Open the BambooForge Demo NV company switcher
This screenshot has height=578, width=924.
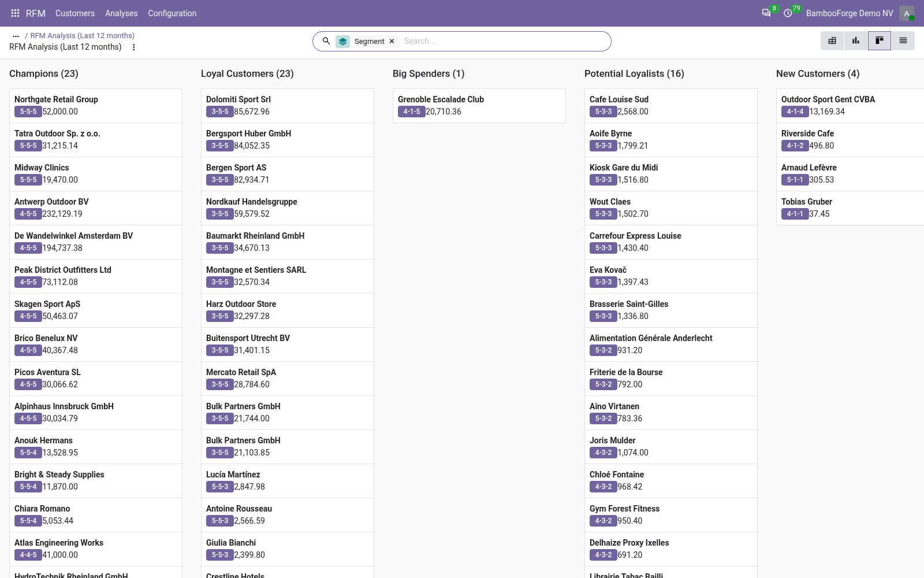(850, 13)
